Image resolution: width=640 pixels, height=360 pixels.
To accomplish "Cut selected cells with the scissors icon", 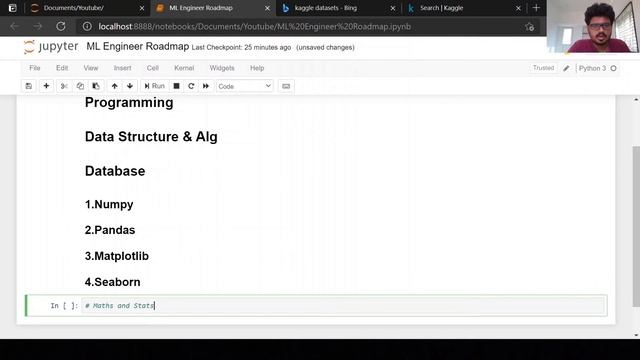I will pyautogui.click(x=64, y=86).
